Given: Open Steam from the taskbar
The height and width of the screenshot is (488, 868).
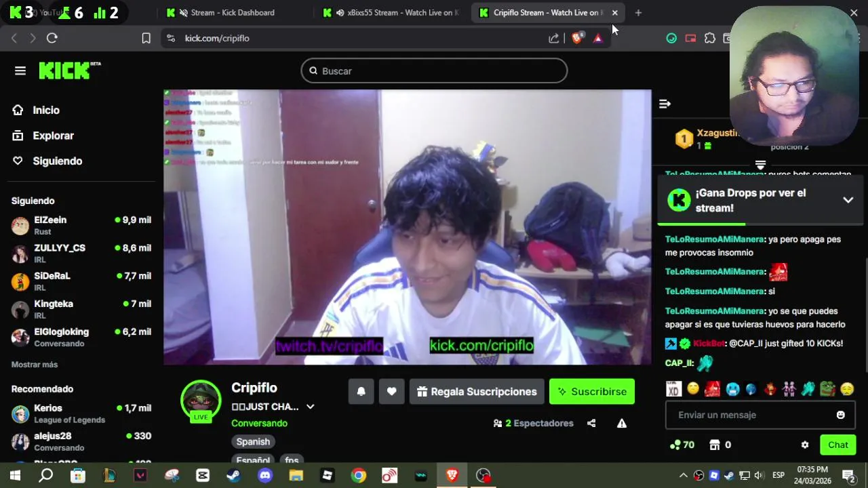Looking at the screenshot, I should 234,475.
